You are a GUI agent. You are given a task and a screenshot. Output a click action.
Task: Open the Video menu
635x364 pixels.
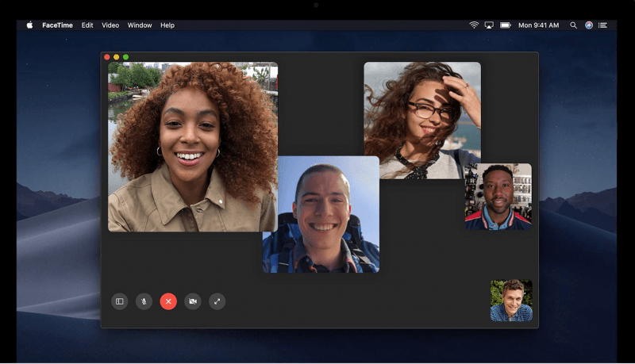[110, 25]
